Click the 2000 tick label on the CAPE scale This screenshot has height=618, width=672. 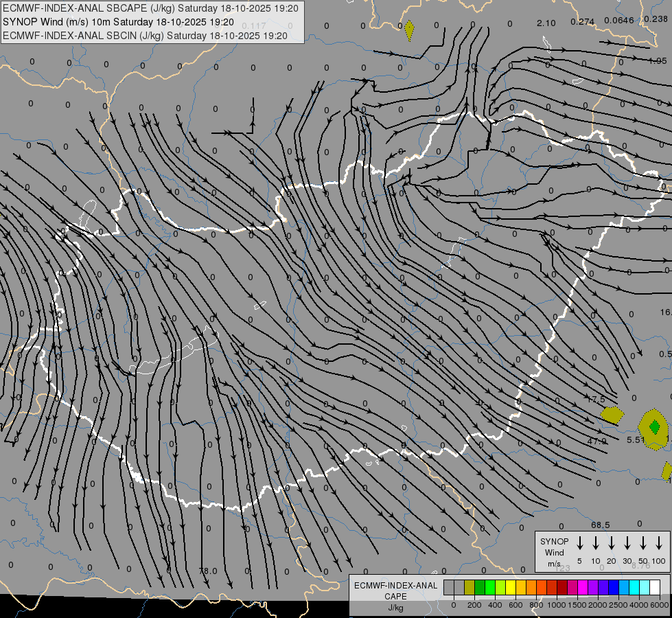pyautogui.click(x=598, y=605)
